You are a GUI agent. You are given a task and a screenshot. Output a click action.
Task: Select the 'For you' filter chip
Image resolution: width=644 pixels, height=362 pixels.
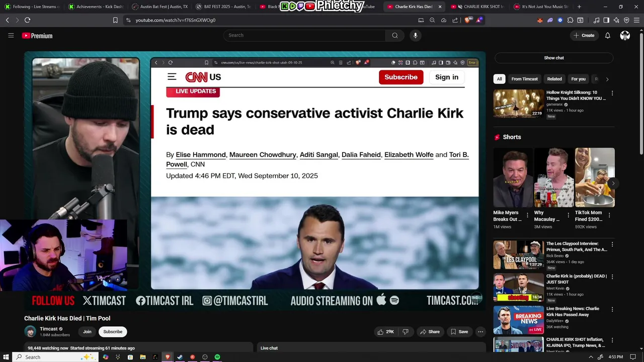(x=578, y=79)
